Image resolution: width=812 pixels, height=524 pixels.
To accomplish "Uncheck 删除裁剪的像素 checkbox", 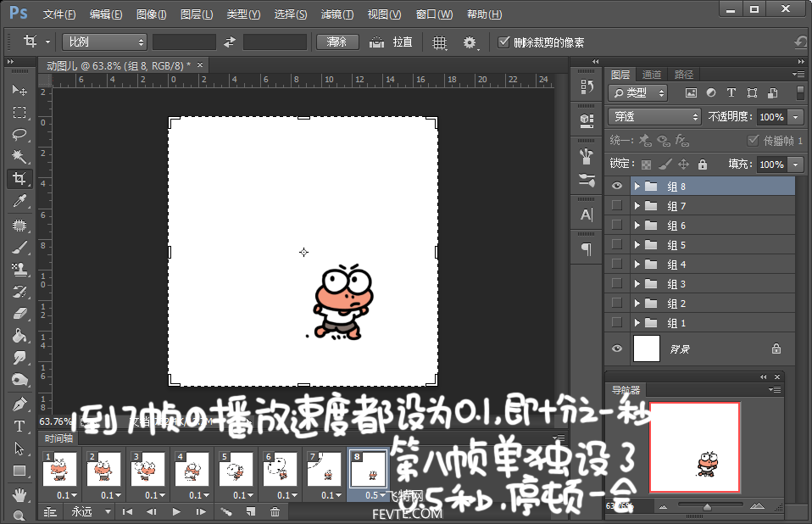I will [504, 42].
